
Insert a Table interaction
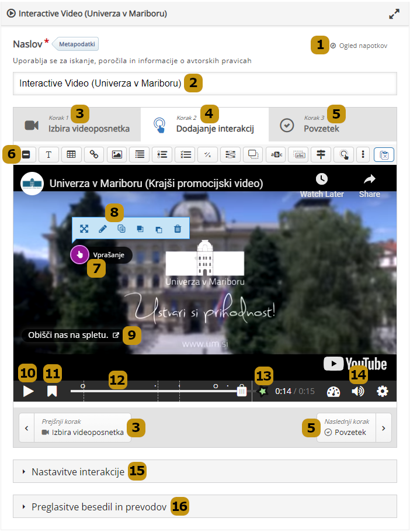[71, 155]
